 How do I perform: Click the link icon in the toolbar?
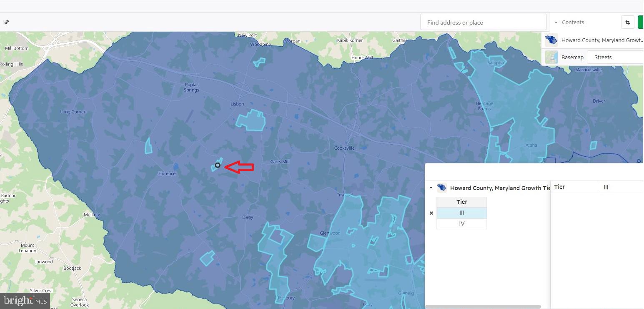tap(7, 22)
